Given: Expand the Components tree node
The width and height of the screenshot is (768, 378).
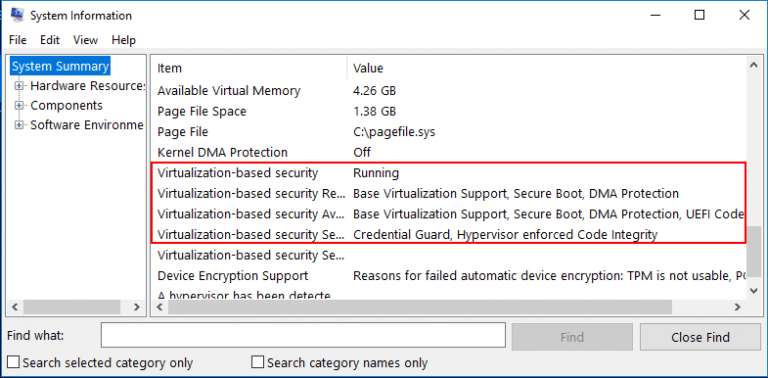Looking at the screenshot, I should point(19,106).
